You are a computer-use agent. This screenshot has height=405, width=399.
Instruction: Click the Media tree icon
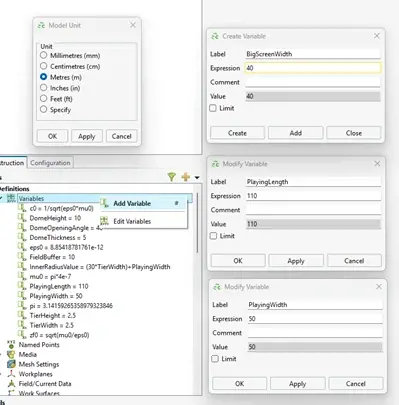click(x=11, y=354)
